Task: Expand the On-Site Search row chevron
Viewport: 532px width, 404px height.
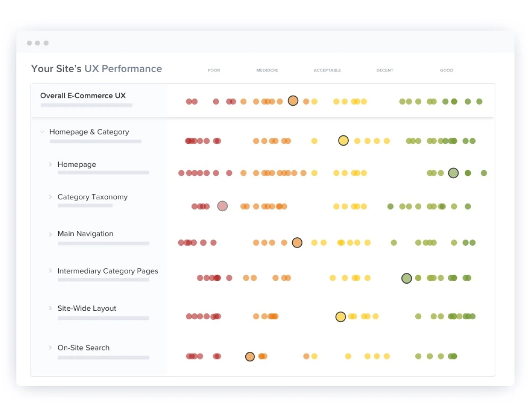Action: (50, 347)
